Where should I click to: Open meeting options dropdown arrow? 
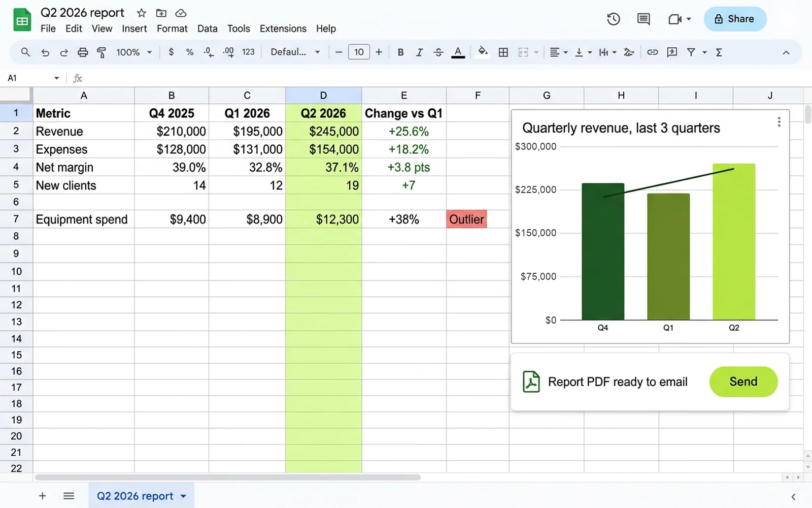pos(689,19)
